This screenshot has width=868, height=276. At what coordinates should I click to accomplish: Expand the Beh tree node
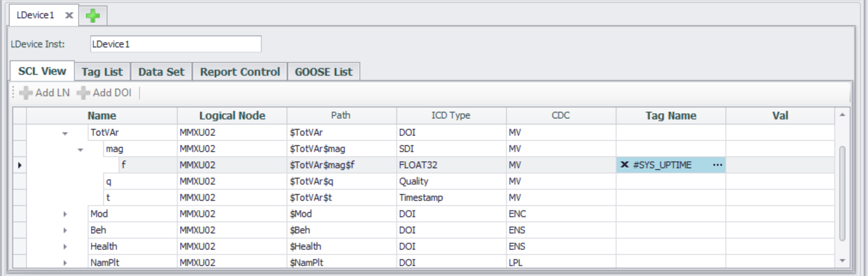65,230
